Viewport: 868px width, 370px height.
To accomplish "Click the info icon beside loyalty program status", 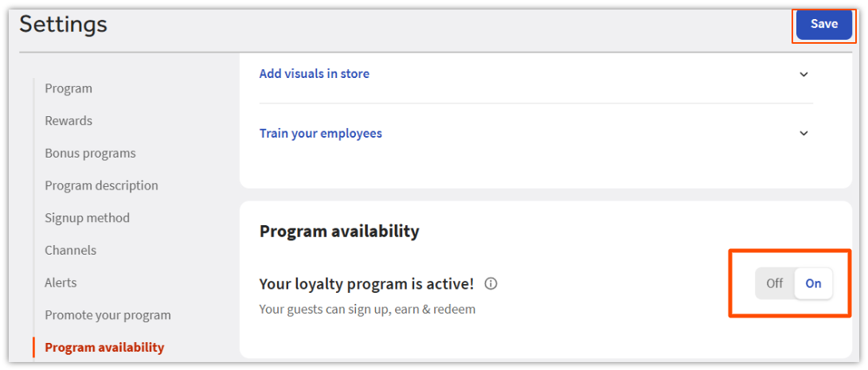I will [491, 283].
